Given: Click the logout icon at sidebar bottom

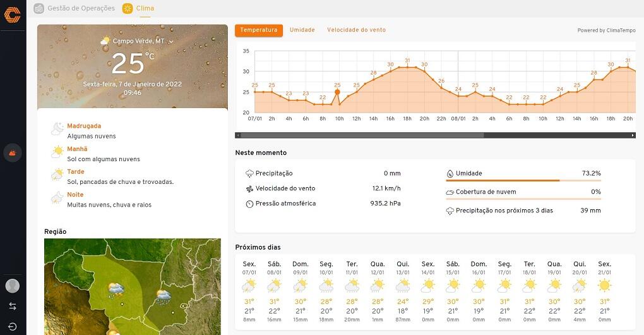Looking at the screenshot, I should pyautogui.click(x=13, y=326).
